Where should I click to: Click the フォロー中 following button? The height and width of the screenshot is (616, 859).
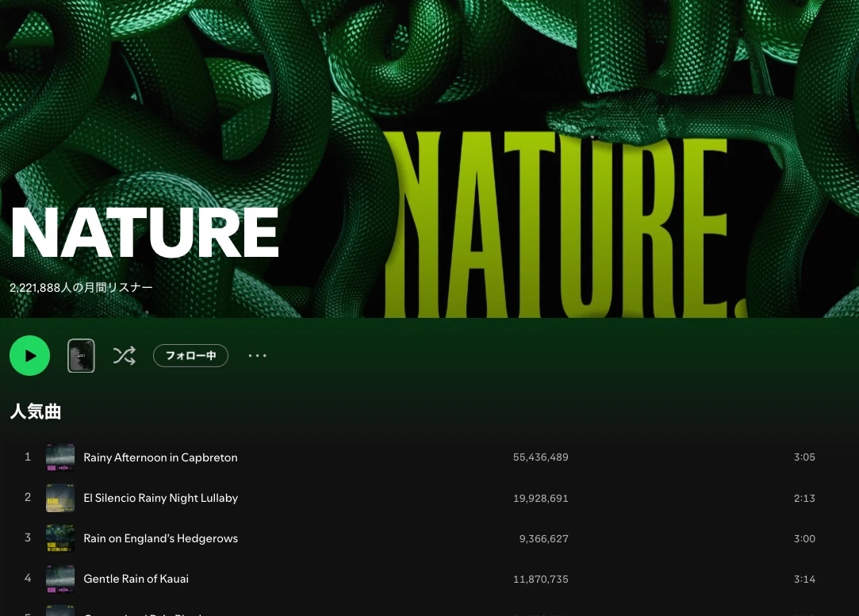tap(190, 355)
